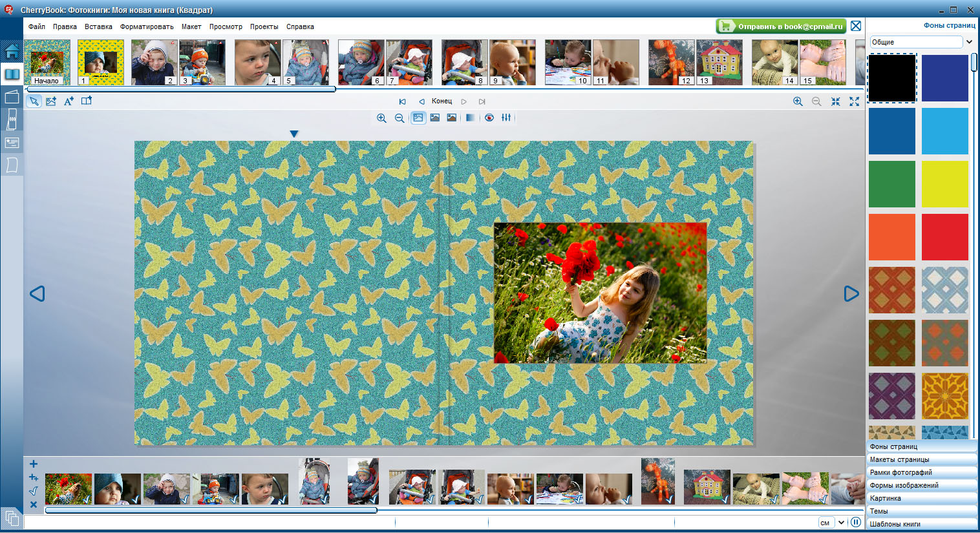This screenshot has width=980, height=533.
Task: Pick the black background swatch
Action: pos(892,78)
